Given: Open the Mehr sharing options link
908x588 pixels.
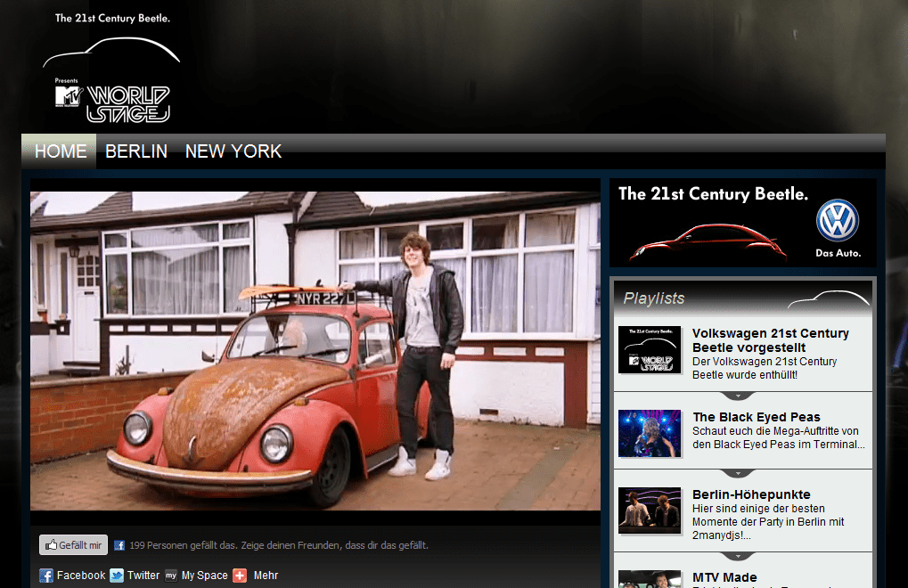Looking at the screenshot, I should point(266,576).
